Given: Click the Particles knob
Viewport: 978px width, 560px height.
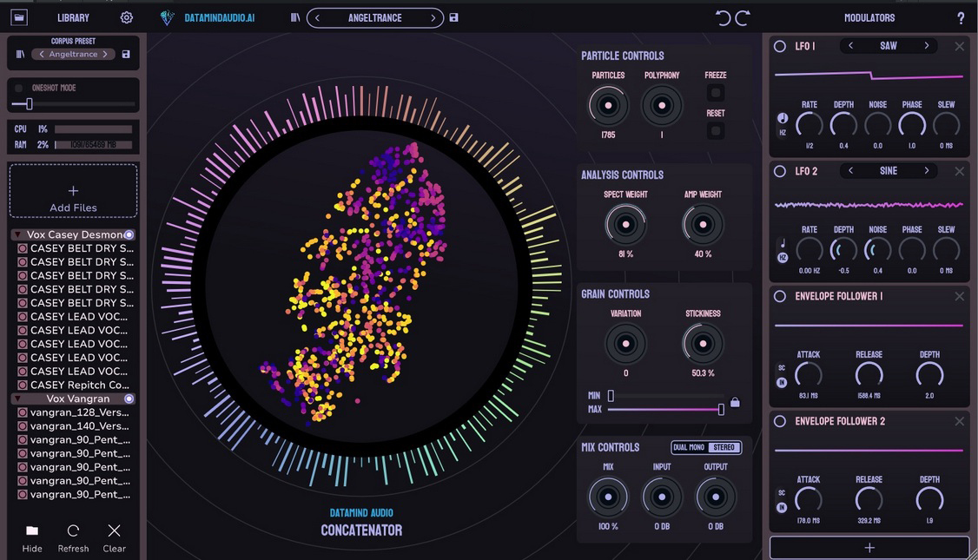Looking at the screenshot, I should coord(608,105).
